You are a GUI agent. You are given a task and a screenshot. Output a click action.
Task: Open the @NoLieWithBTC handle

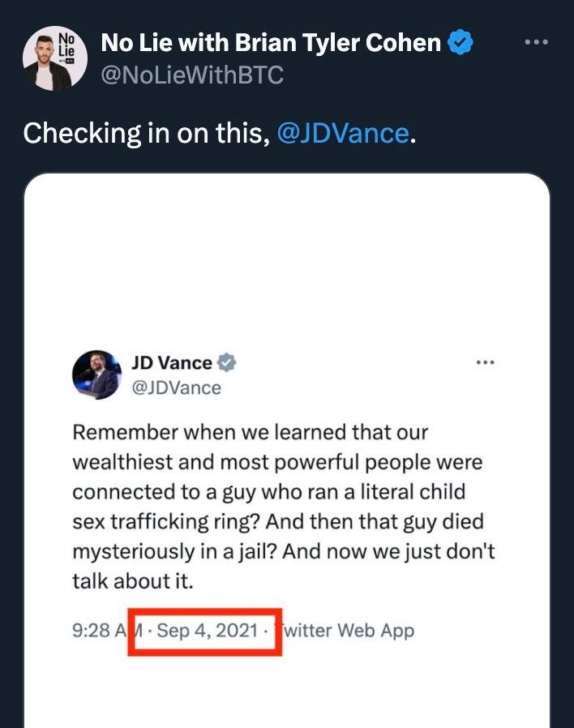(192, 75)
